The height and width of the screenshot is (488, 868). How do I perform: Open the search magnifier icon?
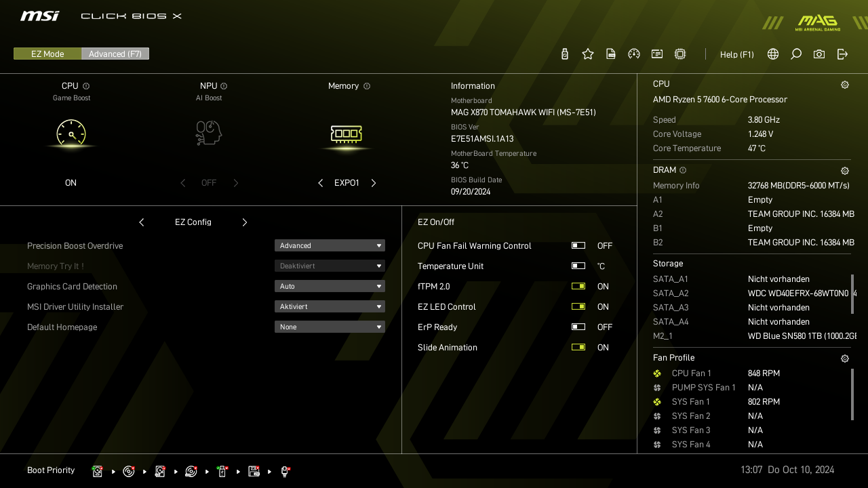coord(796,54)
